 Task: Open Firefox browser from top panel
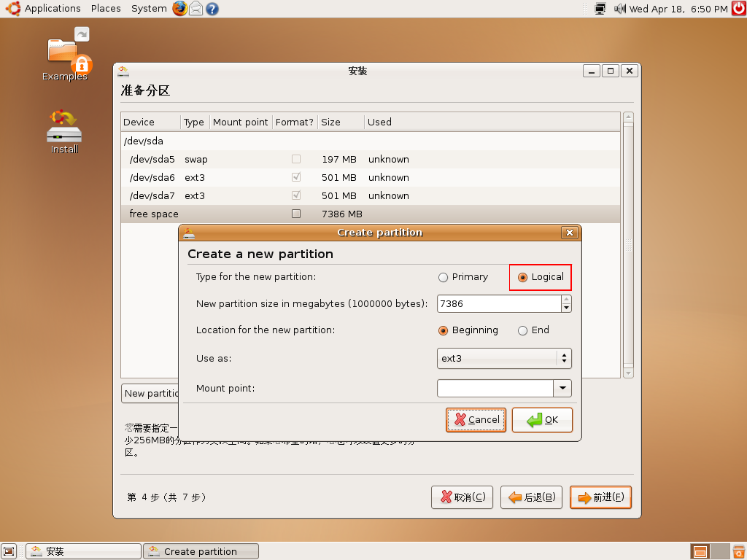click(x=179, y=9)
